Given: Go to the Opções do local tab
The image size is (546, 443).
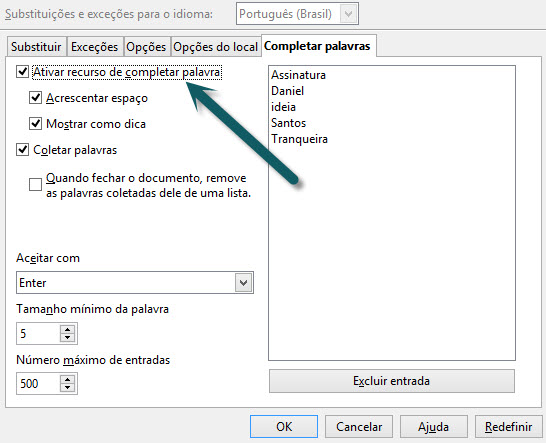Looking at the screenshot, I should pos(216,47).
